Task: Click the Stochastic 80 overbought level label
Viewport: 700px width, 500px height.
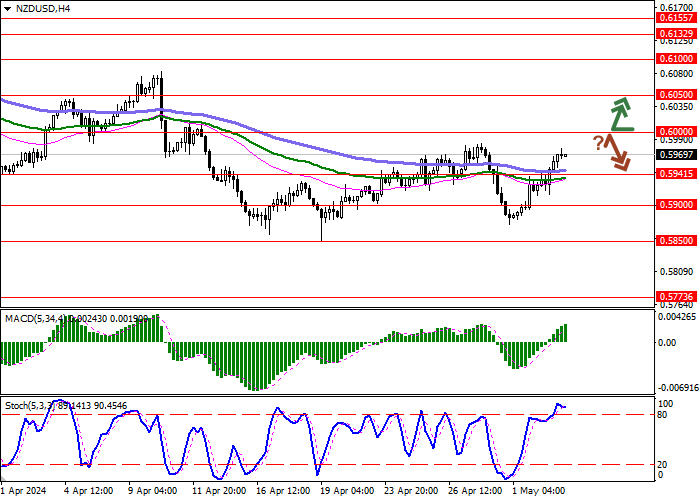Action: (x=662, y=415)
